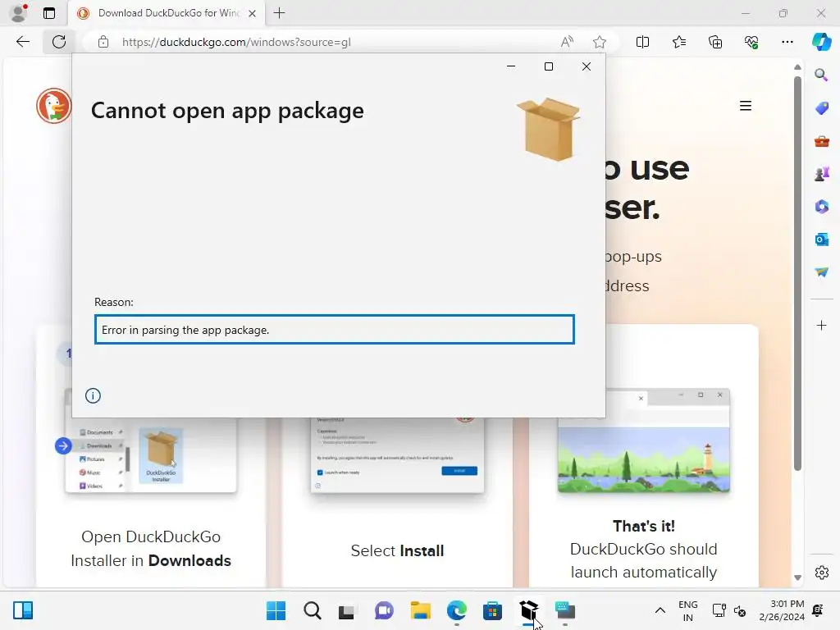
Task: Open sidebar settings gear
Action: [x=821, y=573]
